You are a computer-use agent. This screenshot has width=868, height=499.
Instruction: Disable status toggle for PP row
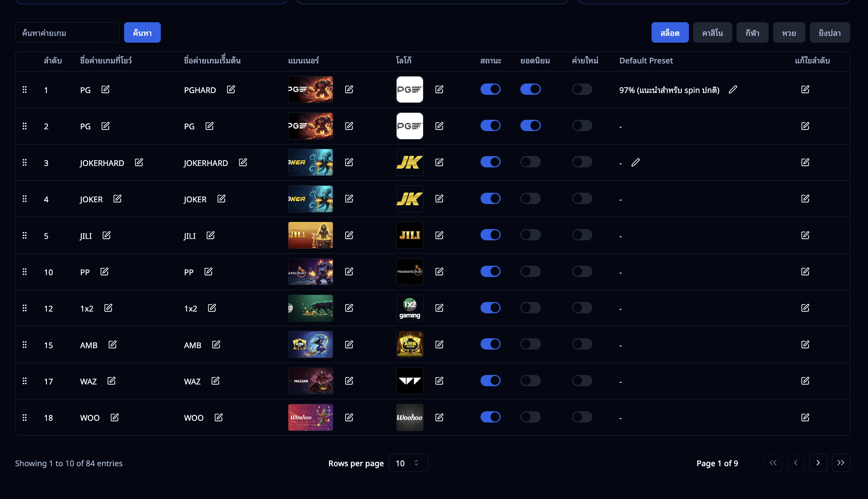pyautogui.click(x=490, y=271)
